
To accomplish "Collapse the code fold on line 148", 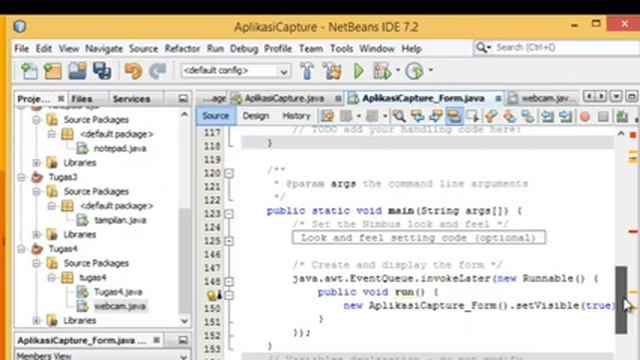I will click(x=229, y=282).
